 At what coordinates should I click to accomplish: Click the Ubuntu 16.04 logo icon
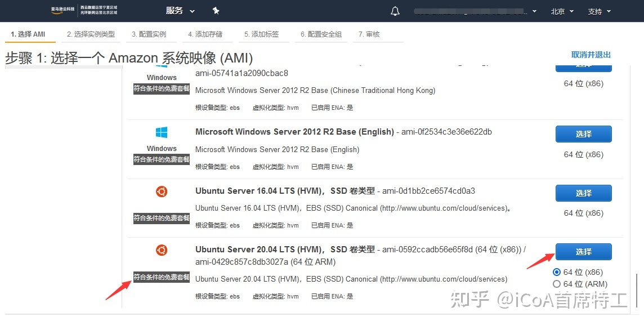[162, 192]
